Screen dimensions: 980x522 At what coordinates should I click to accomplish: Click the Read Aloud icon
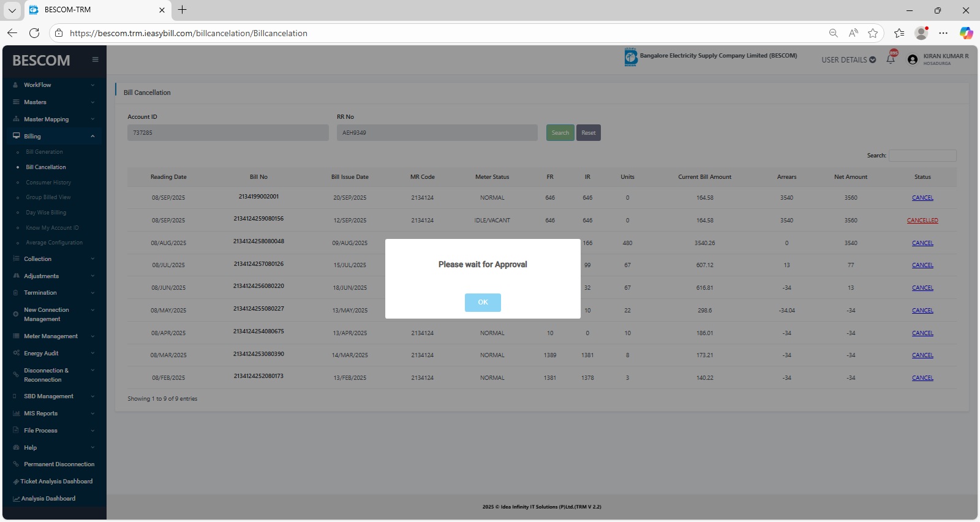click(853, 33)
